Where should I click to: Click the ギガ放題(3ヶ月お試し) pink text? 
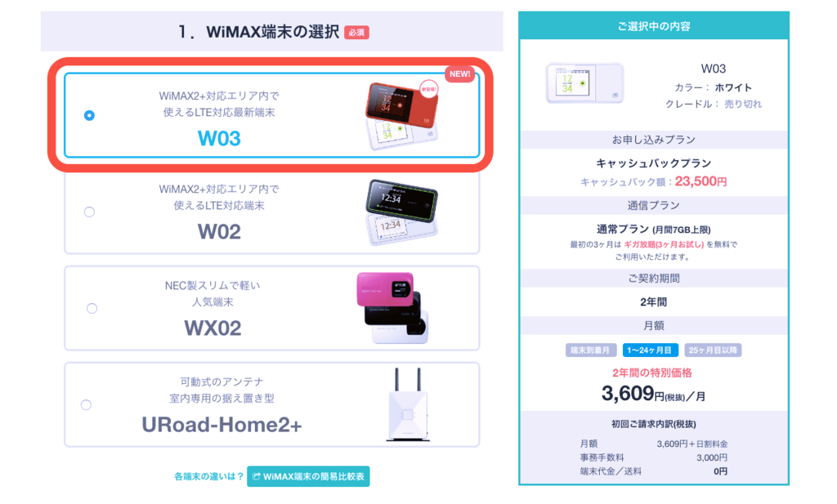click(664, 244)
